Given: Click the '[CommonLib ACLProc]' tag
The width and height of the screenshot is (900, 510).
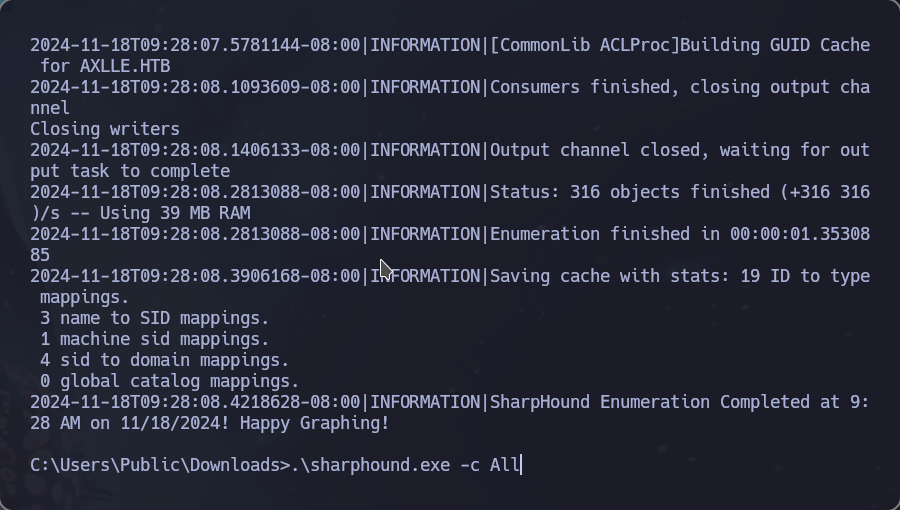Looking at the screenshot, I should pos(584,45).
